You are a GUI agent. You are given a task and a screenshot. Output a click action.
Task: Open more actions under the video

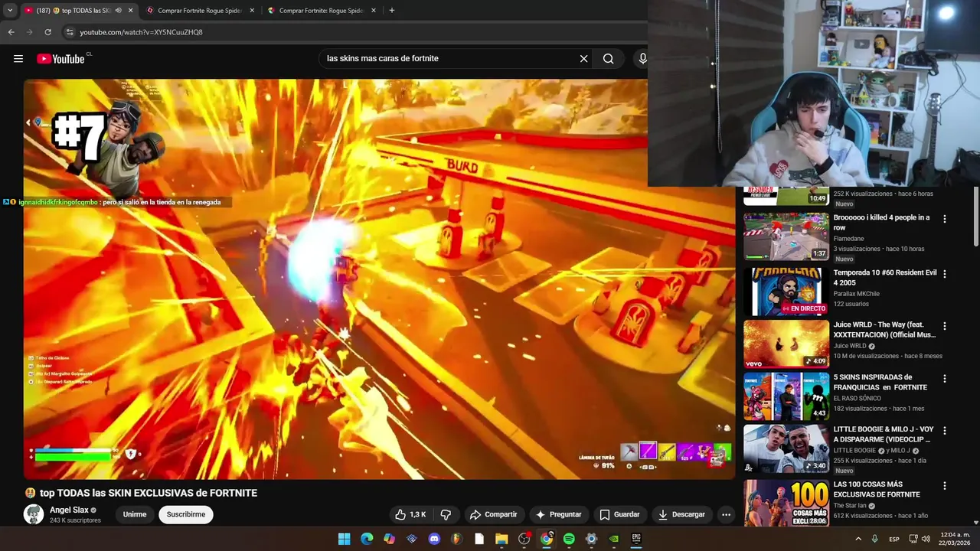726,514
